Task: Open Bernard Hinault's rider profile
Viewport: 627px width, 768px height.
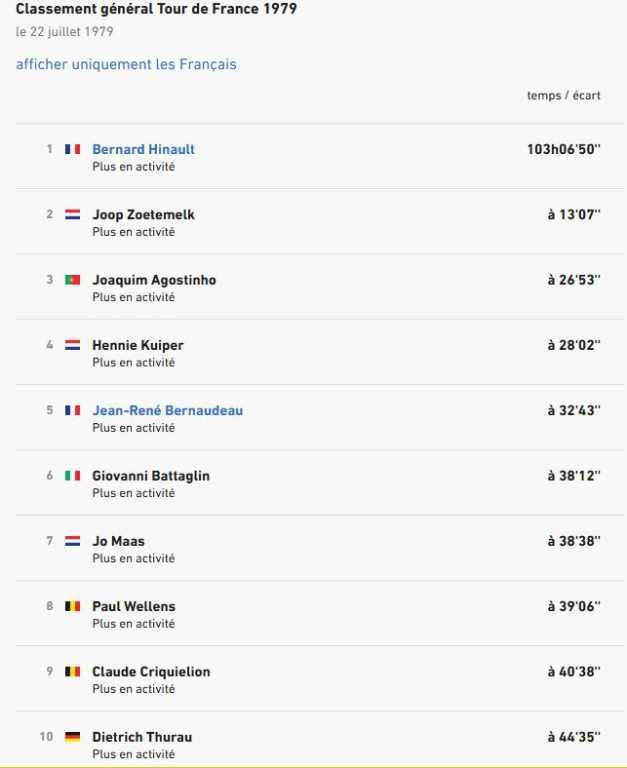Action: (x=143, y=149)
